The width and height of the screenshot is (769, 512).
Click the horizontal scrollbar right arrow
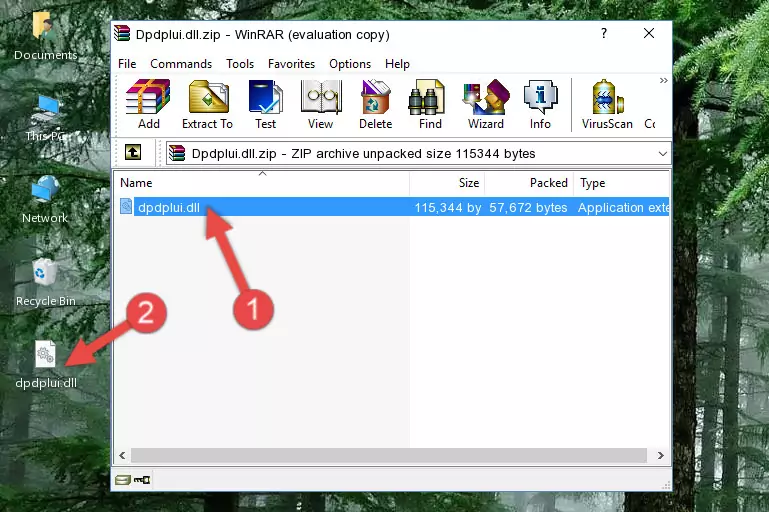[661, 455]
